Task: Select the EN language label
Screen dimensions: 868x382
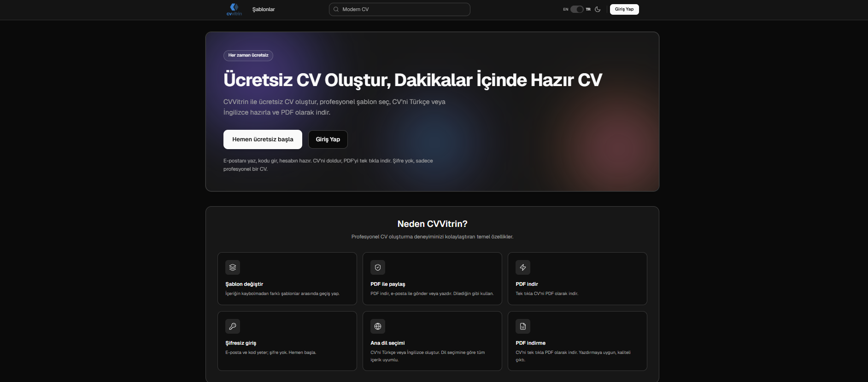Action: (x=565, y=9)
